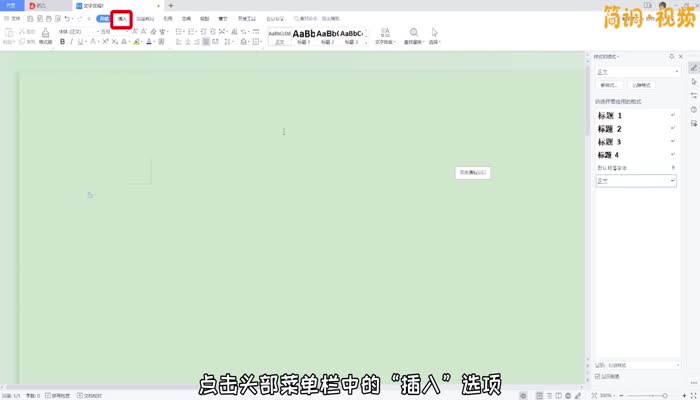Image resolution: width=700 pixels, height=400 pixels.
Task: Click the yellow text highlight color swatch
Action: (137, 42)
